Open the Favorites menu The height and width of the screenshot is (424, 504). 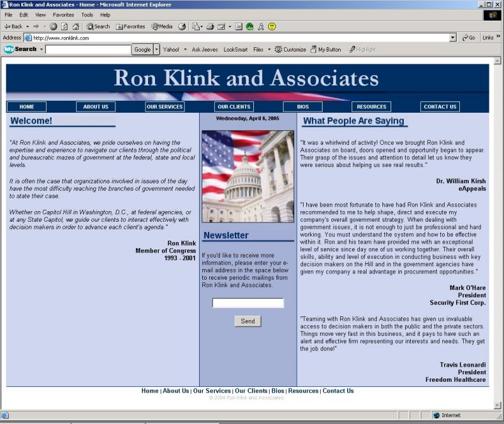click(x=63, y=14)
